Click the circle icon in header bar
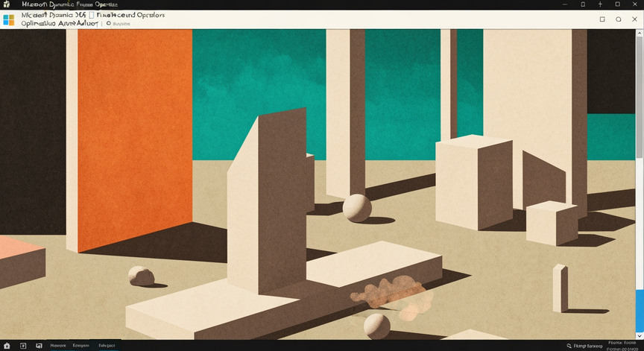The image size is (644, 351). click(618, 19)
